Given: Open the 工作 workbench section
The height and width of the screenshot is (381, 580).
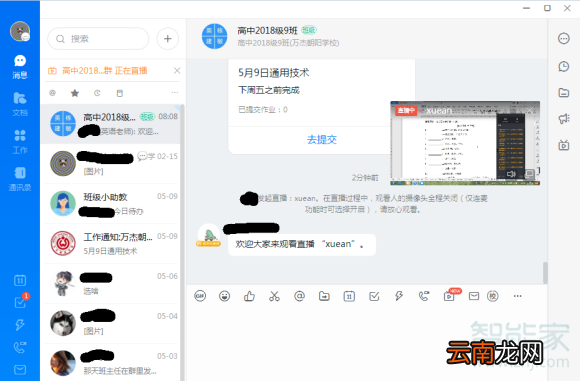Looking at the screenshot, I should coord(20,141).
